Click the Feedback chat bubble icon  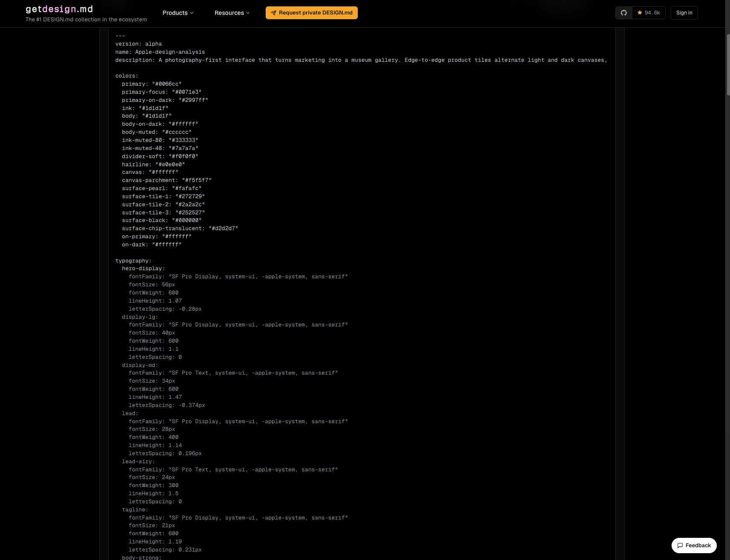tap(680, 546)
